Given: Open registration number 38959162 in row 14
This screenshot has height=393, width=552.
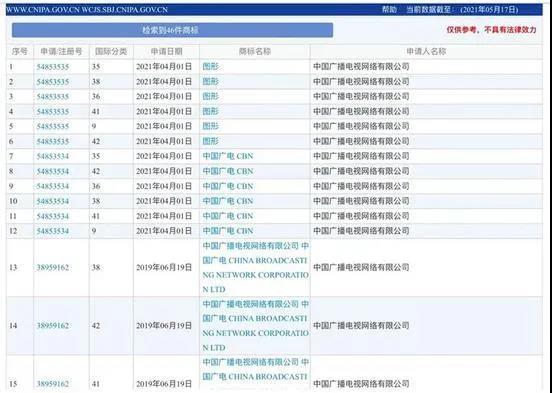Looking at the screenshot, I should click(53, 326).
